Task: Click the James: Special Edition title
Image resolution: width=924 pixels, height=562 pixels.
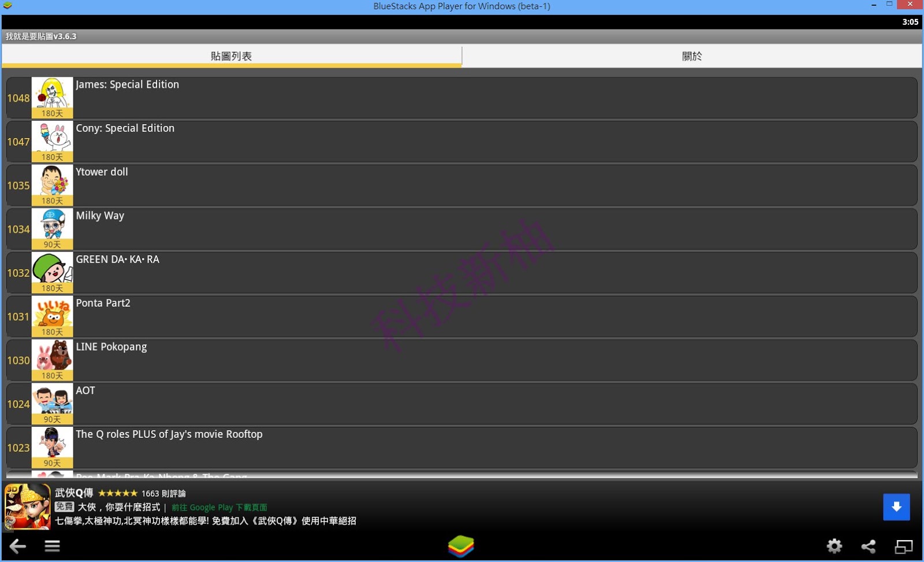Action: pyautogui.click(x=128, y=84)
